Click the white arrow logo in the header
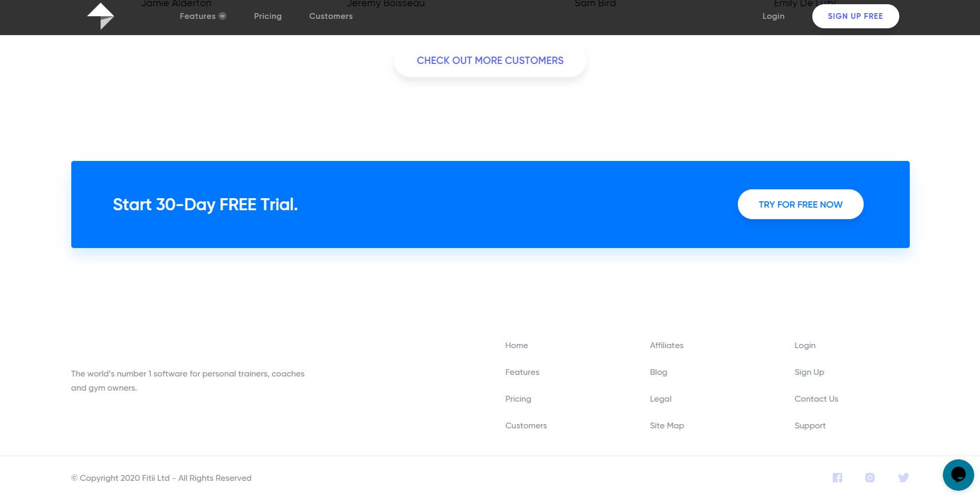980x496 pixels. 101,16
